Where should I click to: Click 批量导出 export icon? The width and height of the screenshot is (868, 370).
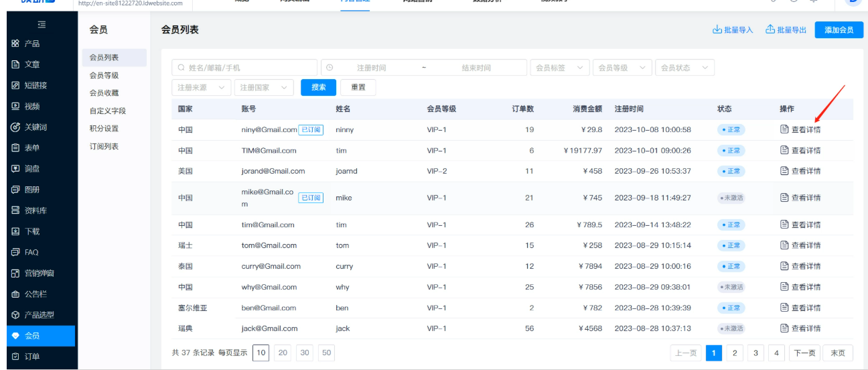click(770, 30)
